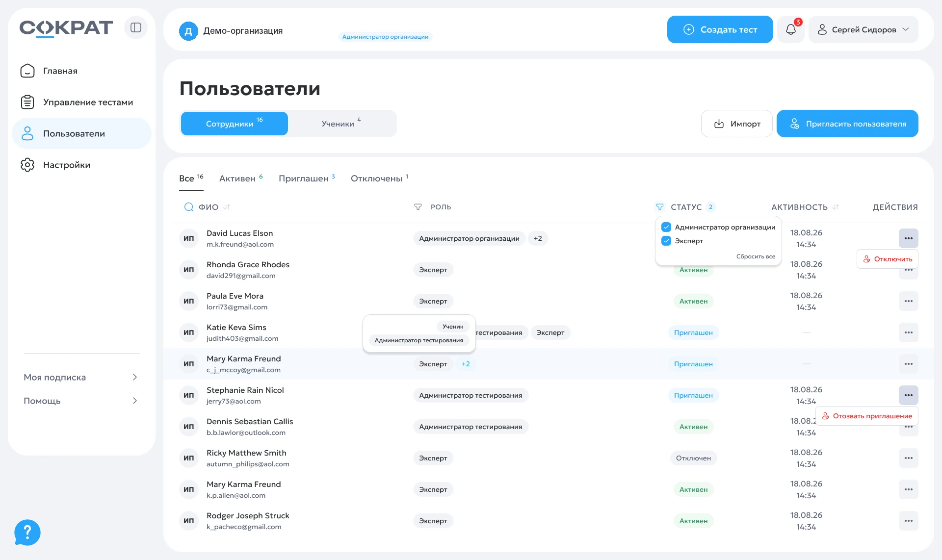The width and height of the screenshot is (942, 560).
Task: Filter by the Активен tab
Action: [241, 178]
